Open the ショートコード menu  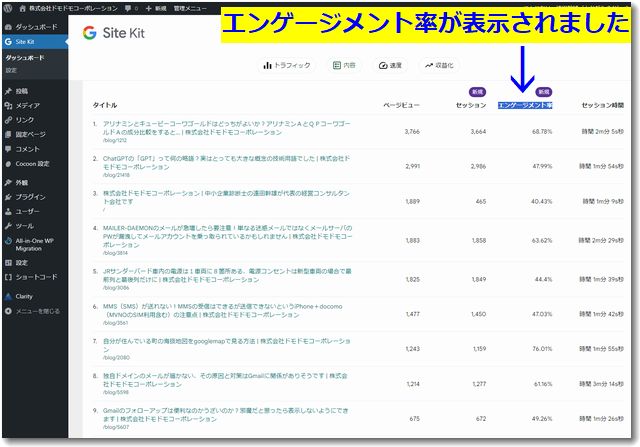pyautogui.click(x=35, y=277)
